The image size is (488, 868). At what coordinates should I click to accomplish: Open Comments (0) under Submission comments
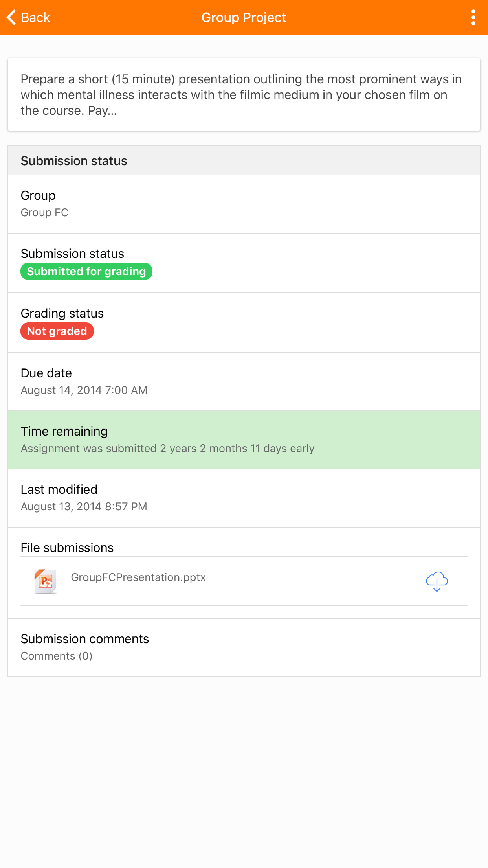pos(57,656)
